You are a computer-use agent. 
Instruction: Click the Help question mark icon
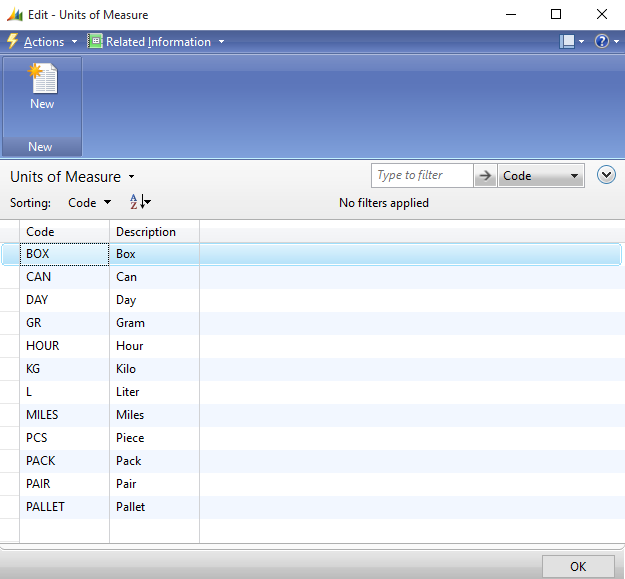pos(601,41)
